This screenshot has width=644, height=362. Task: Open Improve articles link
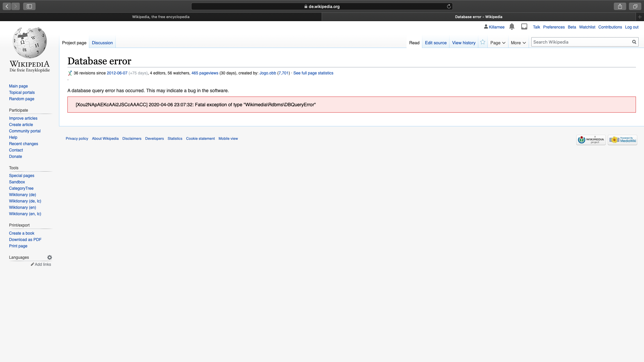[x=23, y=118]
